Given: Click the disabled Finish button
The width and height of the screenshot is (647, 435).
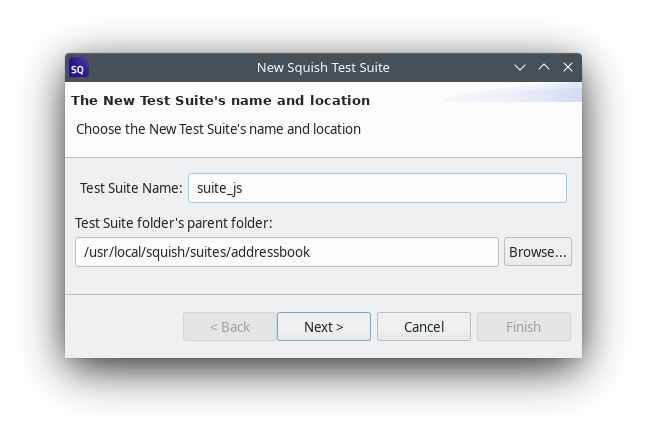Looking at the screenshot, I should point(523,327).
